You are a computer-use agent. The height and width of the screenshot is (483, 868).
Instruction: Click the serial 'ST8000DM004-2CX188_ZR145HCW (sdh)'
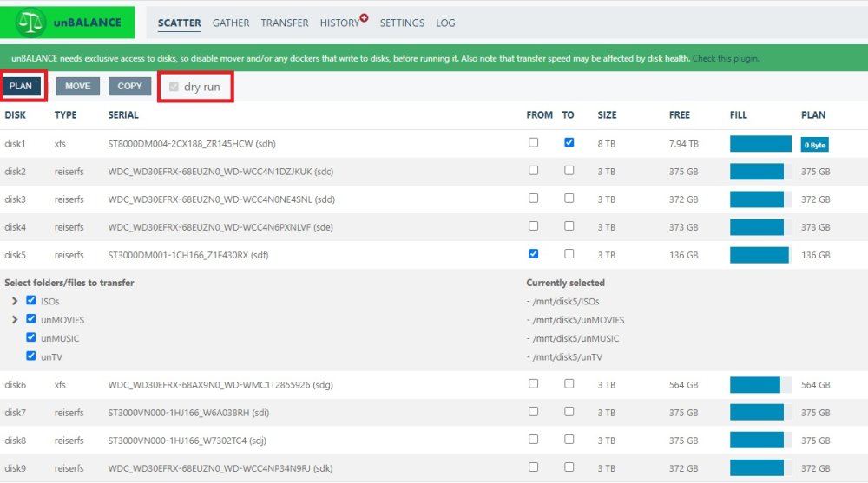tap(192, 144)
